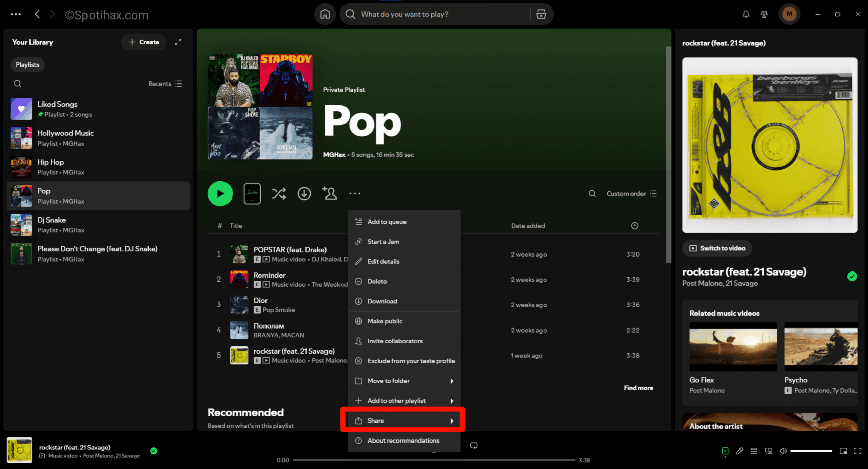Seek on the song progress bar
This screenshot has width=868, height=469.
(x=434, y=460)
